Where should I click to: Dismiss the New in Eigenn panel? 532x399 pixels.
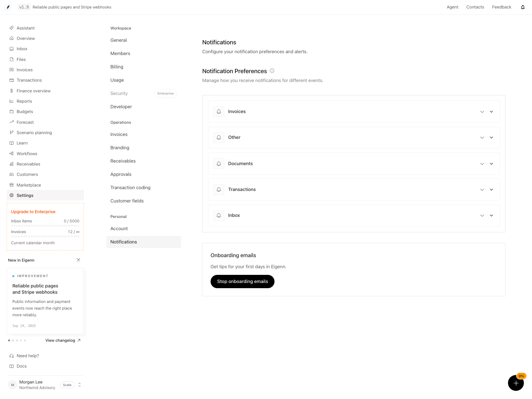click(78, 260)
